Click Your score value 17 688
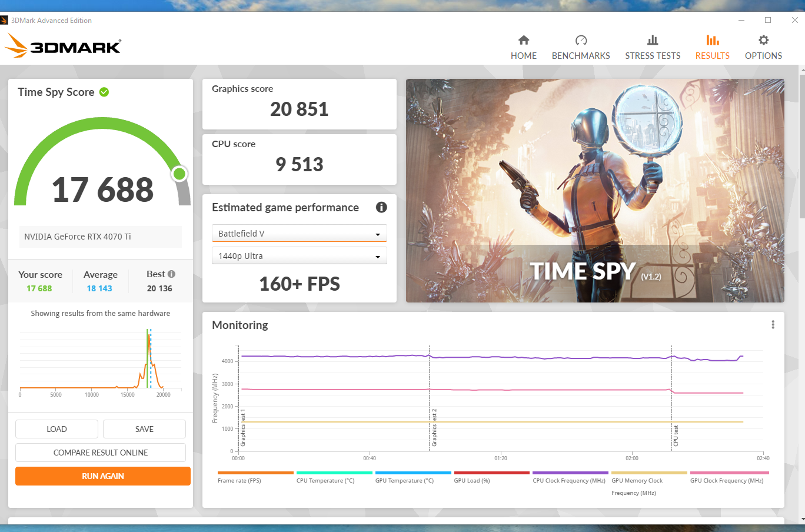This screenshot has width=805, height=532. pos(39,288)
